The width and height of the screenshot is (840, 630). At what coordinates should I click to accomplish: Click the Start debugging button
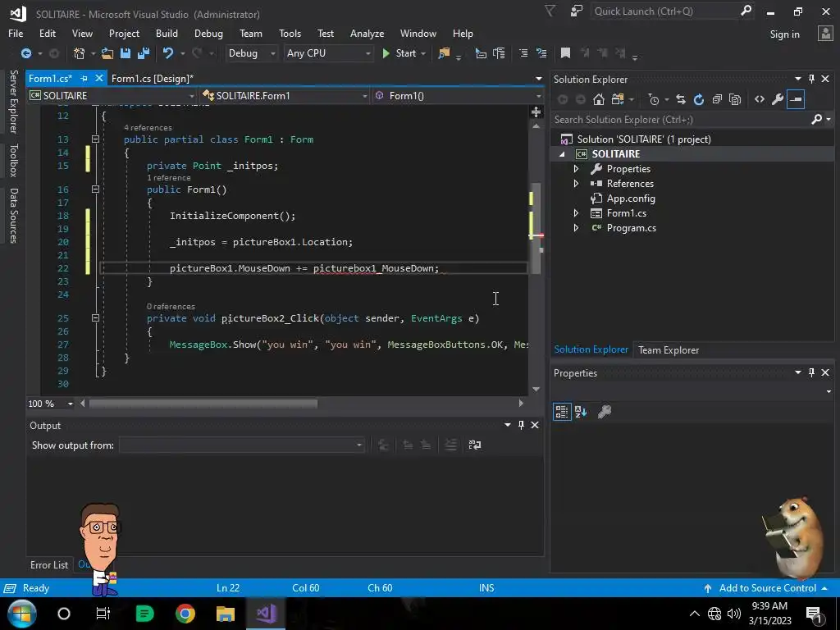399,53
